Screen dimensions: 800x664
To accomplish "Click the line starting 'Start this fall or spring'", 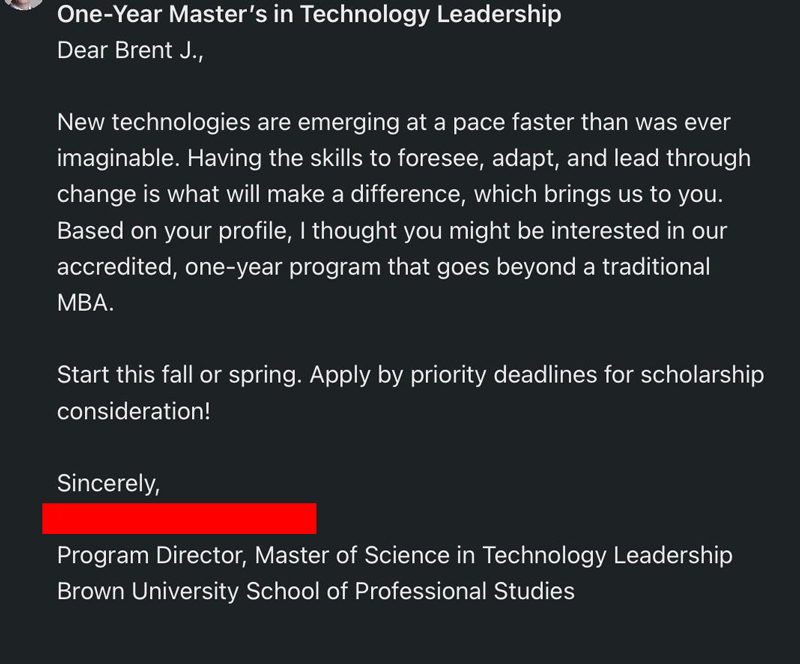I will (x=410, y=375).
